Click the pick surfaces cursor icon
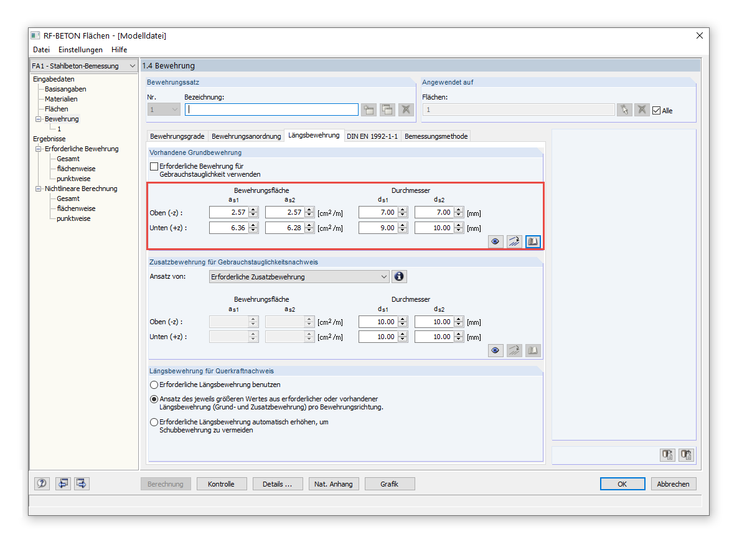Screen dimensions: 747x560 pos(624,110)
